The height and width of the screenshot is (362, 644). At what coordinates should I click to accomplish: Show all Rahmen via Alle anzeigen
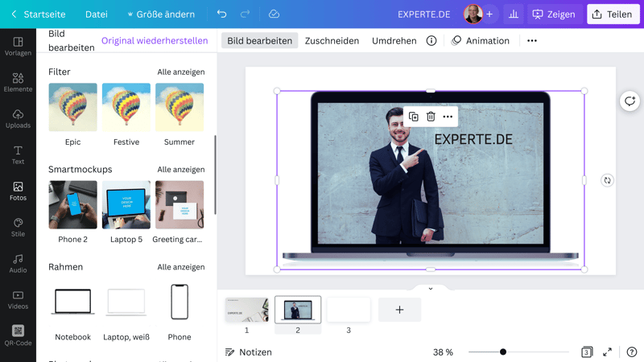[x=180, y=267]
